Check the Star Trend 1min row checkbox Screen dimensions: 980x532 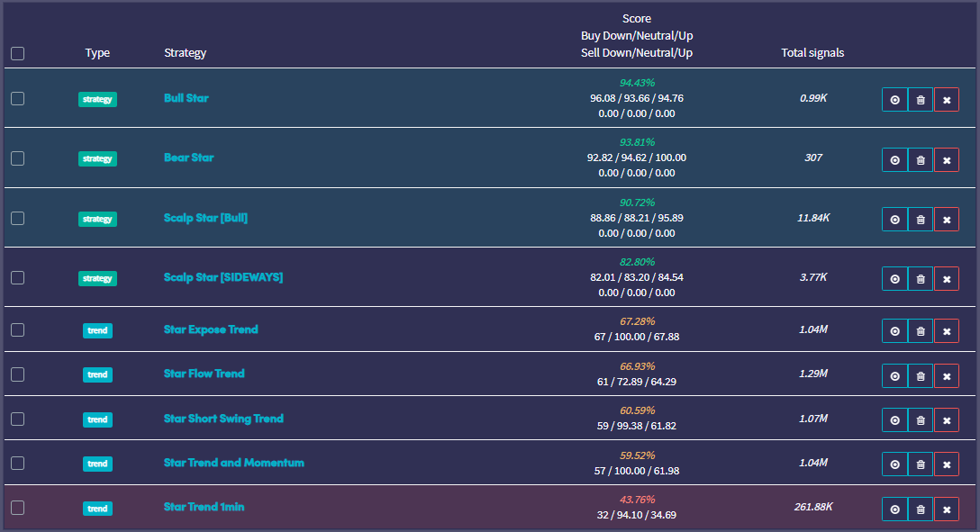click(17, 508)
